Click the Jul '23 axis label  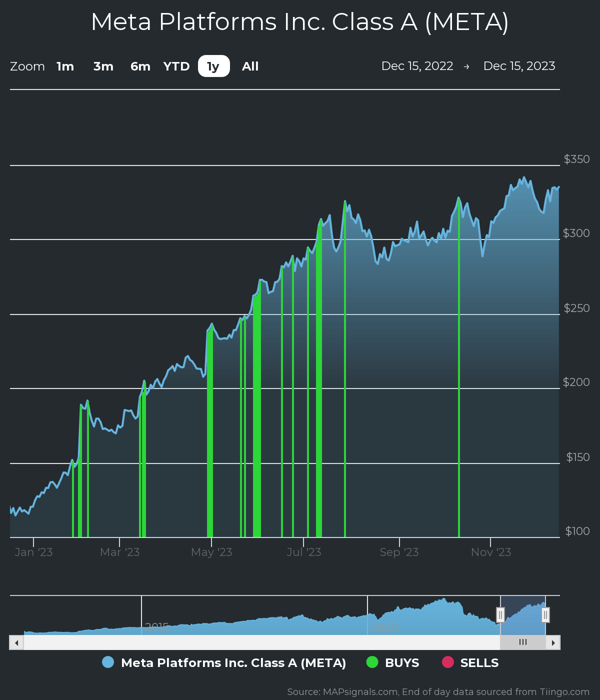coord(303,552)
